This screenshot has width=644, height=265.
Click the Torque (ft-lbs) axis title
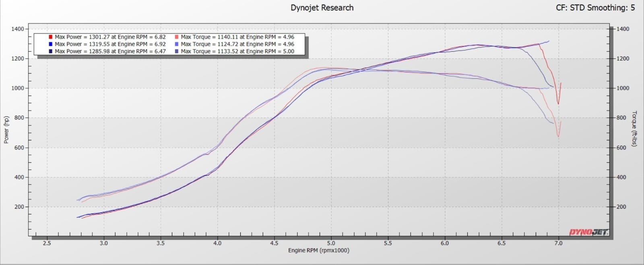point(635,129)
